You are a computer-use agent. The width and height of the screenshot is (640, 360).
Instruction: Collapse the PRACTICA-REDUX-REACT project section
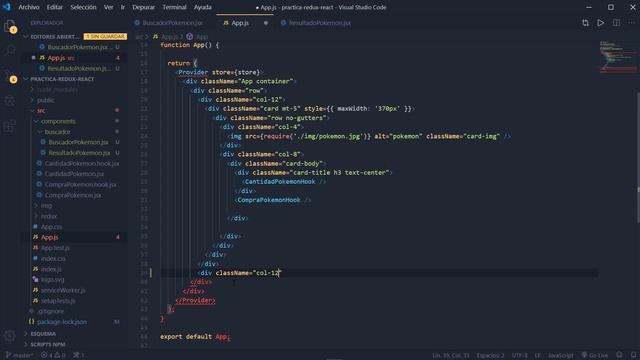[x=26, y=79]
